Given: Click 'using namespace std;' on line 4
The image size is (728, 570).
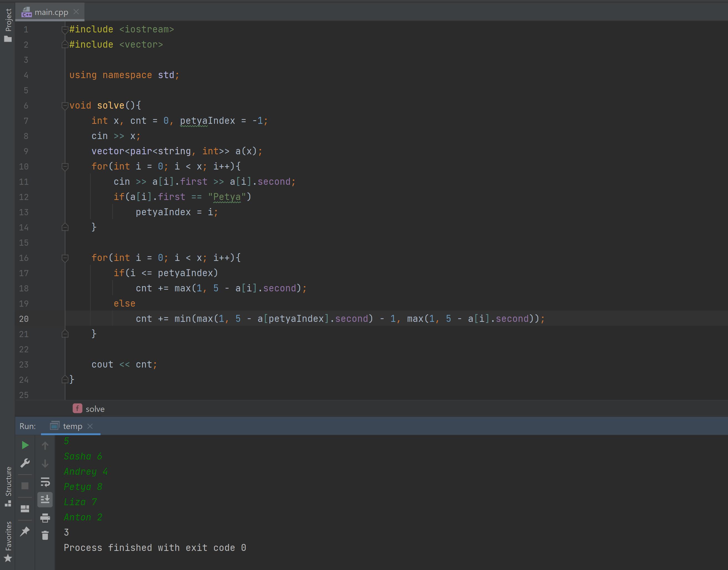Looking at the screenshot, I should tap(124, 75).
